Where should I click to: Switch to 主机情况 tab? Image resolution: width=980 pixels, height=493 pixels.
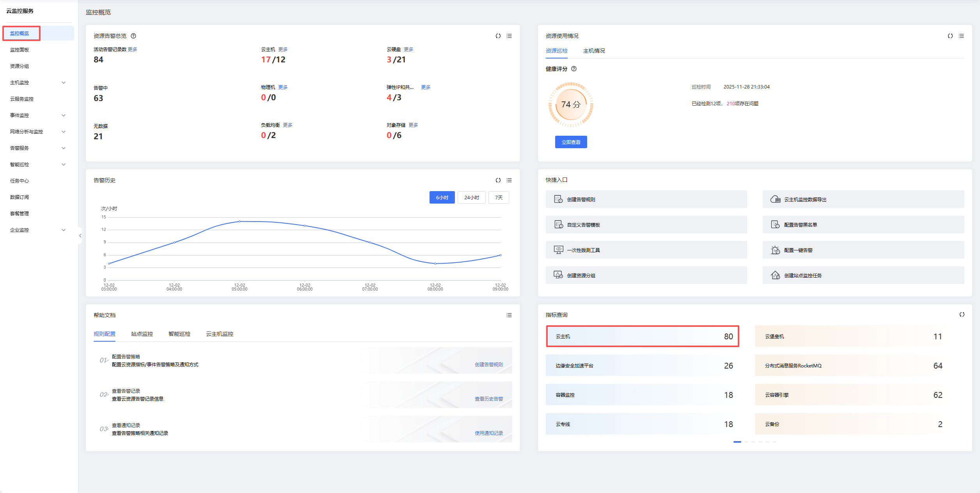tap(594, 51)
